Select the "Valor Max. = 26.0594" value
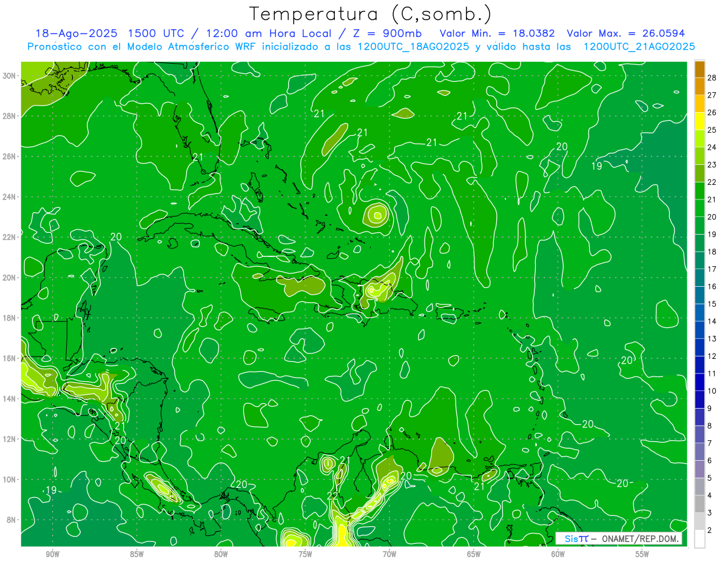This screenshot has height=562, width=728. (x=626, y=33)
